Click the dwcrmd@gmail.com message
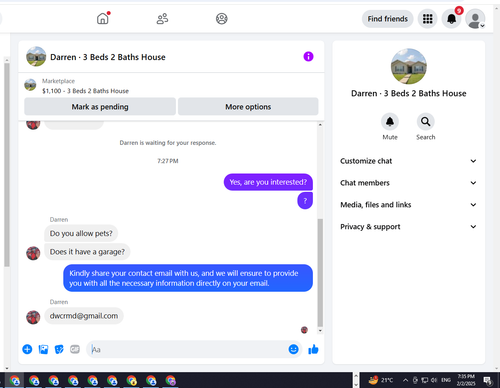The height and width of the screenshot is (388, 500). [84, 316]
